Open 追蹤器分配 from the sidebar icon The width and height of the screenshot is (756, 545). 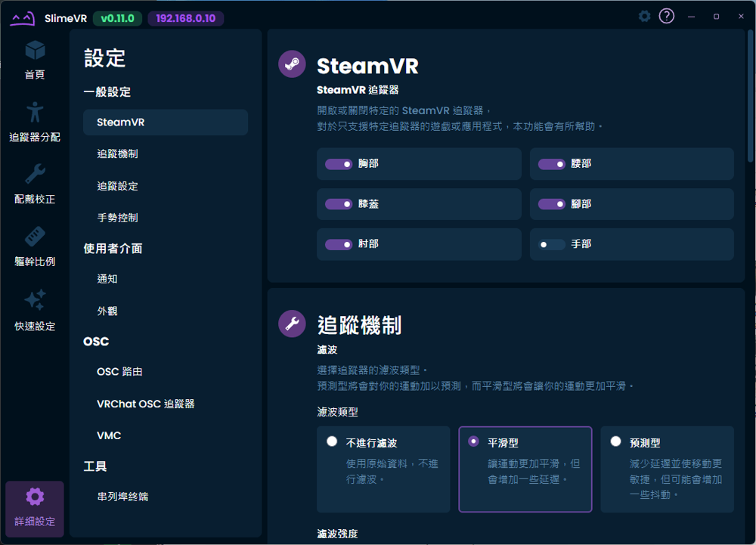[34, 112]
